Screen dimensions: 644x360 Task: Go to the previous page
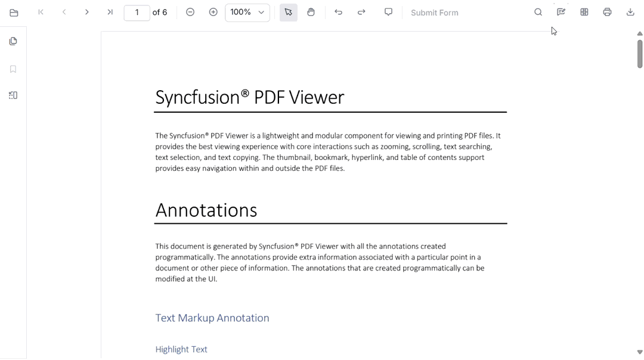(x=64, y=13)
